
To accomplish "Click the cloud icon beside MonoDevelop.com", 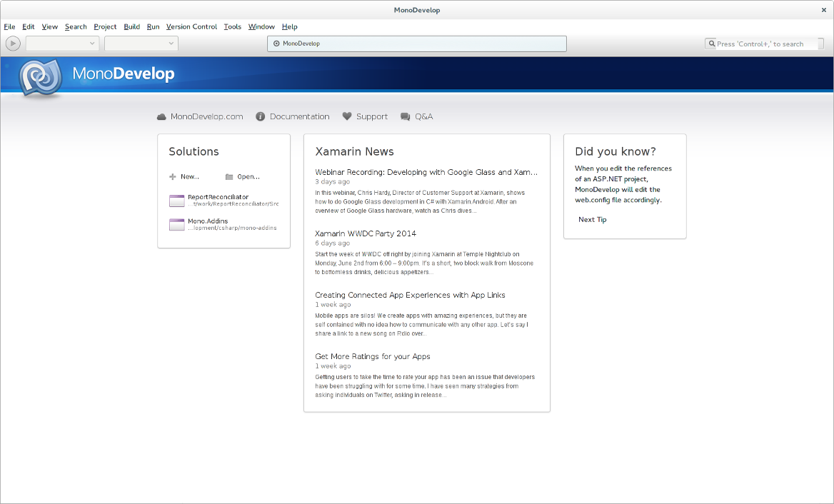I will [x=161, y=116].
